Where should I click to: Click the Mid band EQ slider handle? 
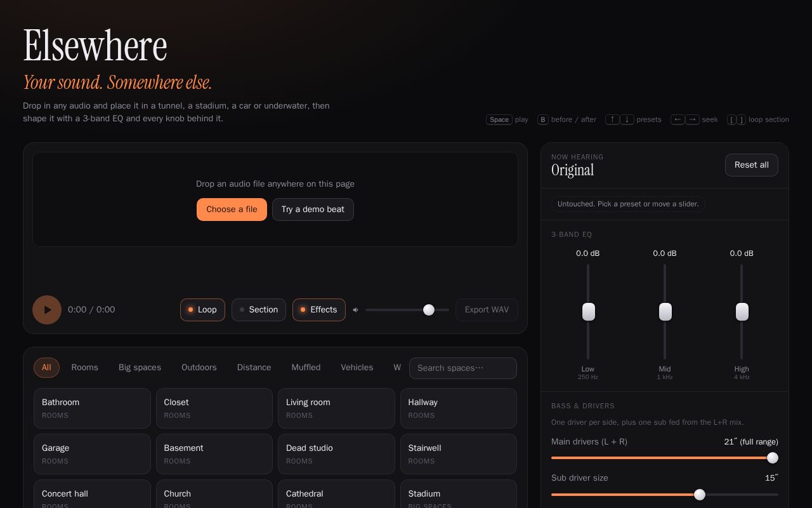[x=665, y=312]
